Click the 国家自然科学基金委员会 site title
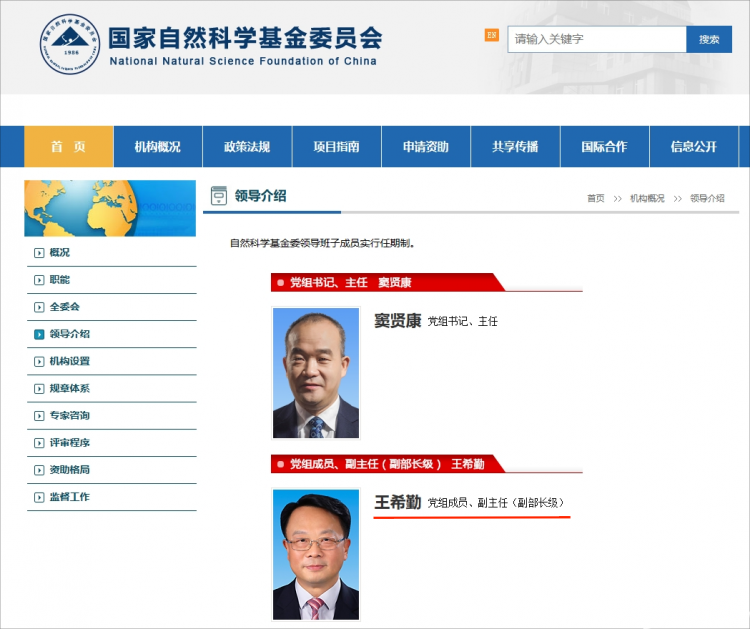The width and height of the screenshot is (750, 629). (245, 38)
